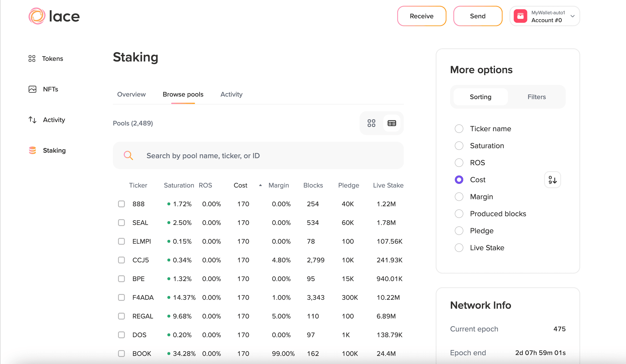The height and width of the screenshot is (364, 626).
Task: Expand the MyWallet-auto1 account dropdown
Action: tap(572, 16)
